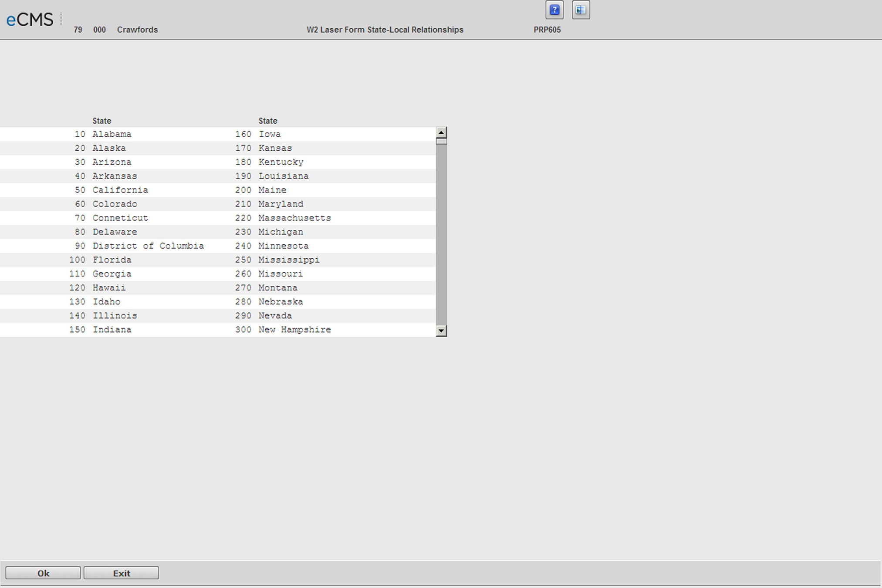Select the Alaska row
The height and width of the screenshot is (588, 882).
coord(109,148)
